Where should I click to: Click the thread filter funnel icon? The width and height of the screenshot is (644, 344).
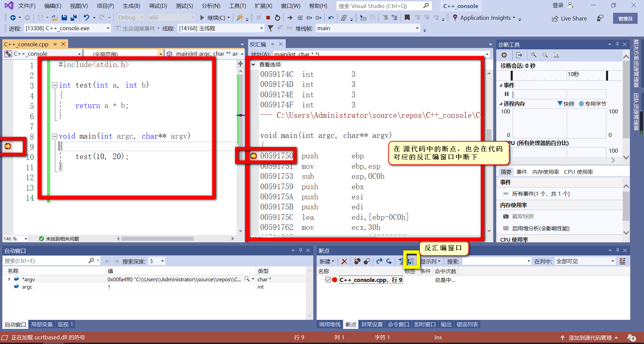(x=271, y=29)
